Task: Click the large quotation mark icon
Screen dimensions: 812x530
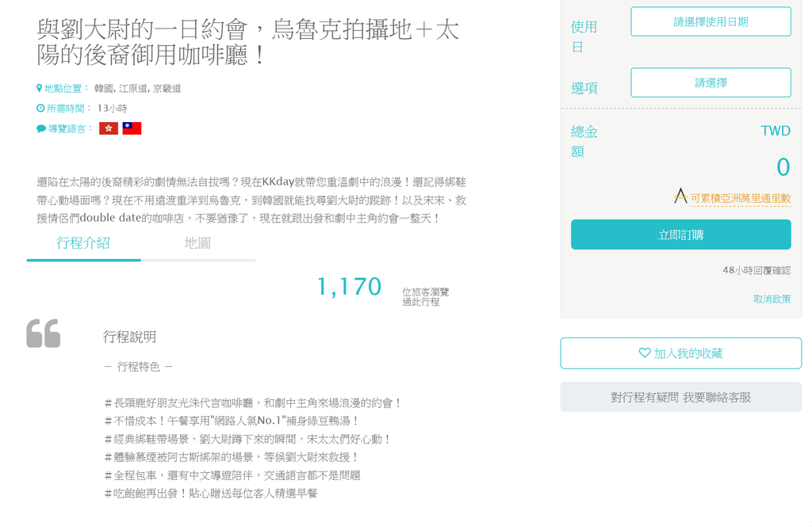Action: click(x=44, y=334)
